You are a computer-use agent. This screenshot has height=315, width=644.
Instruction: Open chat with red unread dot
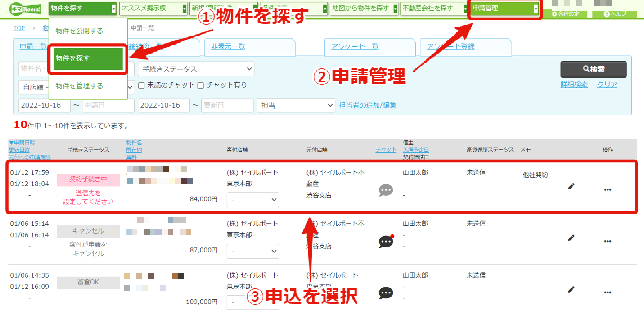pos(387,242)
